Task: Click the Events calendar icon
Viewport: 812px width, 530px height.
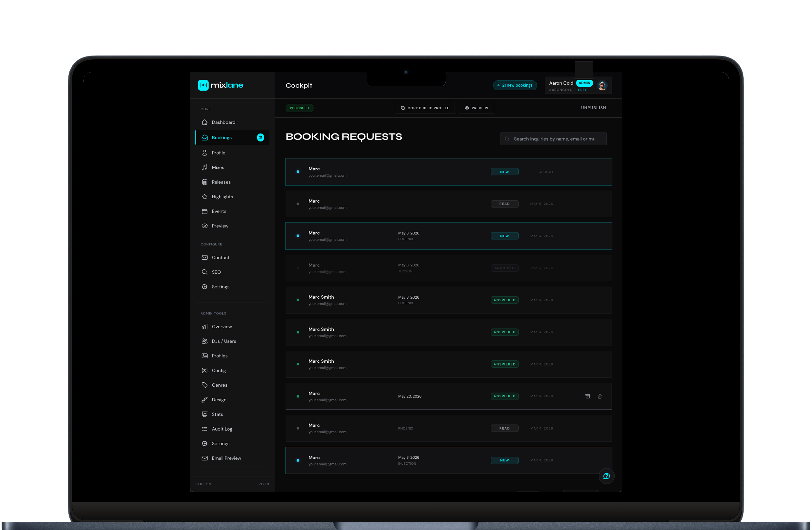Action: [205, 211]
